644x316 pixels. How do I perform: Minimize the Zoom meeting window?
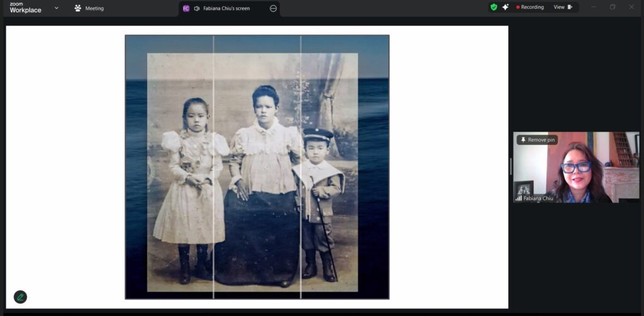pyautogui.click(x=592, y=8)
